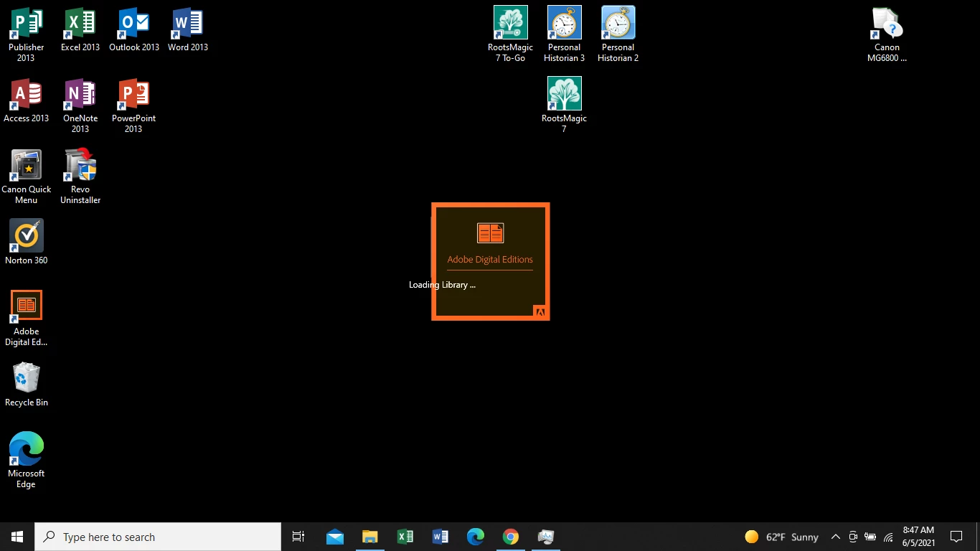This screenshot has height=551, width=980.
Task: Launch Outlook 2013 from the desktop
Action: (134, 30)
